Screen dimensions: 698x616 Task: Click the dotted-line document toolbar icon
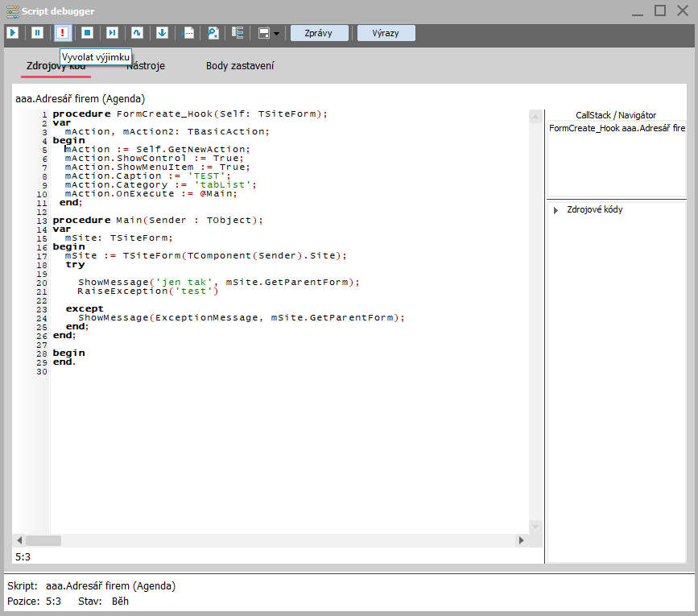pos(188,33)
